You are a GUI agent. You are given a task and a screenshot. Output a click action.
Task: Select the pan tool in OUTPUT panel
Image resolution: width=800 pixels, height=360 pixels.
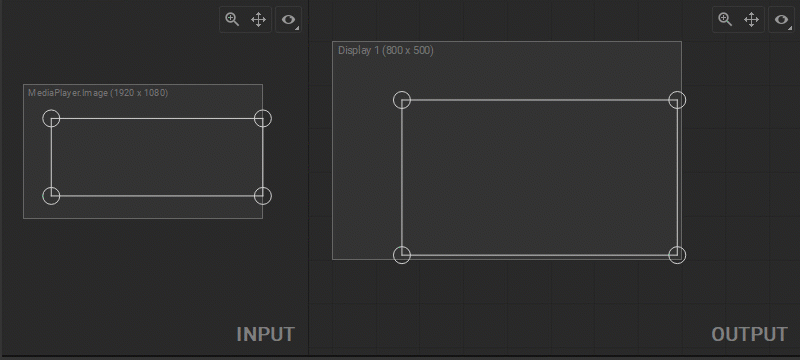click(x=752, y=20)
